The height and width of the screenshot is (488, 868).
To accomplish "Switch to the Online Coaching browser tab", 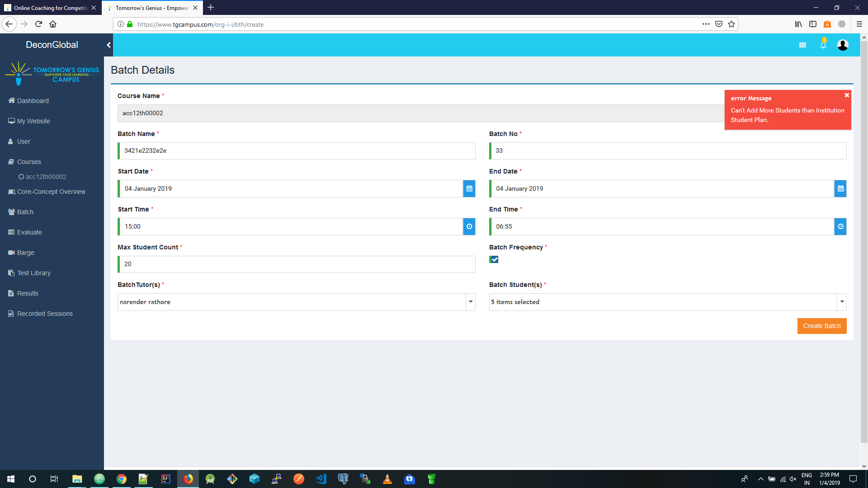I will pyautogui.click(x=50, y=8).
